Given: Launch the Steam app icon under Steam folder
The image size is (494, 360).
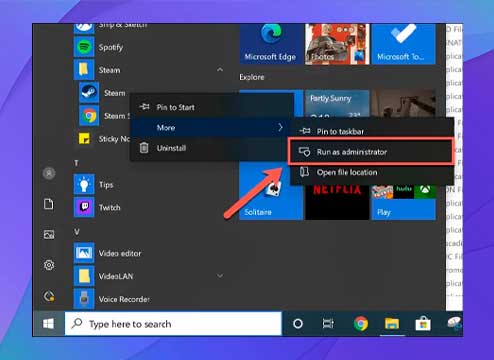Looking at the screenshot, I should [x=89, y=92].
